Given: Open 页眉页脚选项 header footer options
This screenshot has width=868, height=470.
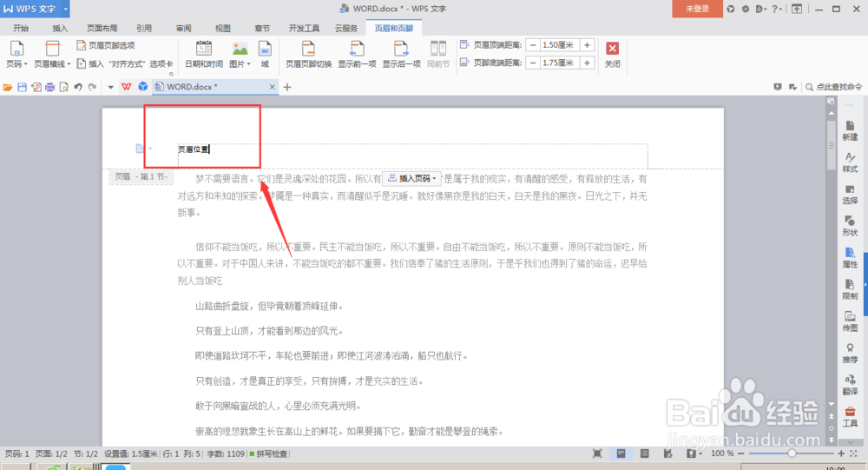Looking at the screenshot, I should pos(105,45).
